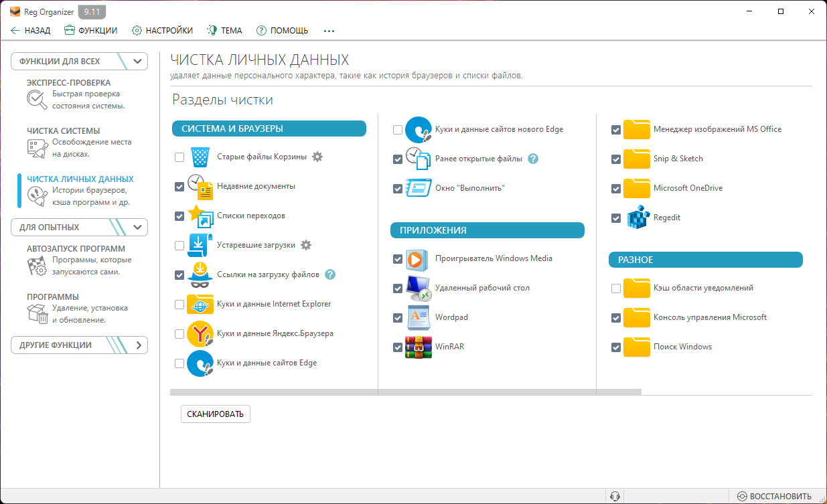The height and width of the screenshot is (504, 827).
Task: Click the Система и браузеры header
Action: [269, 129]
